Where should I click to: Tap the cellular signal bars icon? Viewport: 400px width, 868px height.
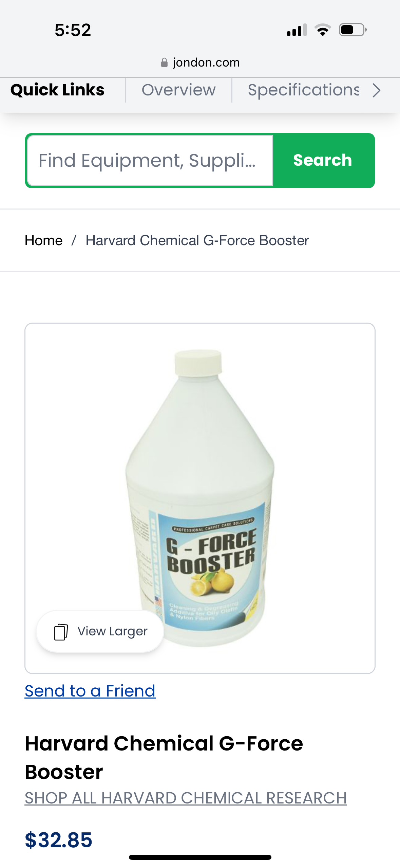[297, 30]
